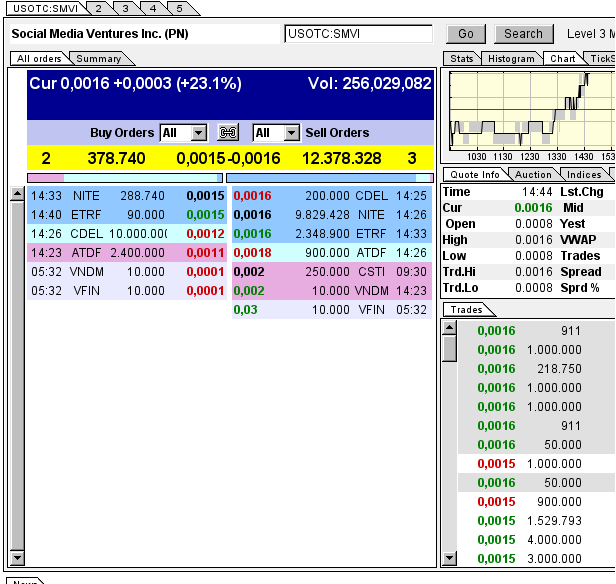Click trade 0,0015 for 1.529.793
This screenshot has height=584, width=616.
[x=536, y=521]
